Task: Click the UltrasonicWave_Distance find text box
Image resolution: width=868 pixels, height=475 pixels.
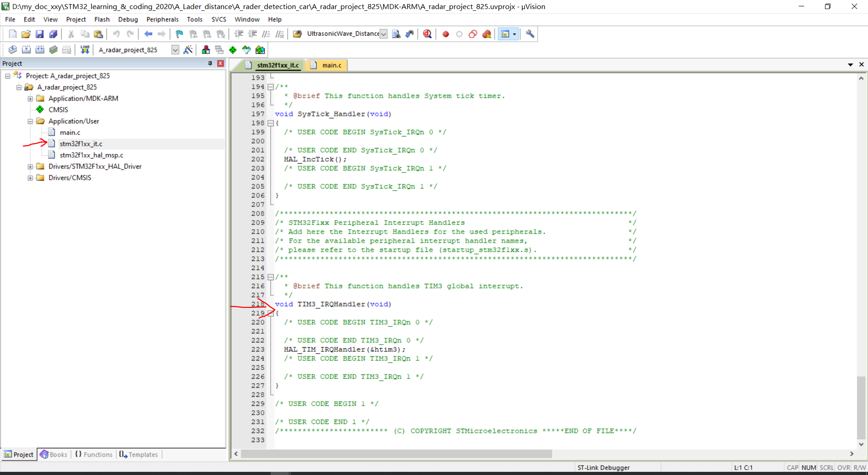Action: (x=343, y=34)
